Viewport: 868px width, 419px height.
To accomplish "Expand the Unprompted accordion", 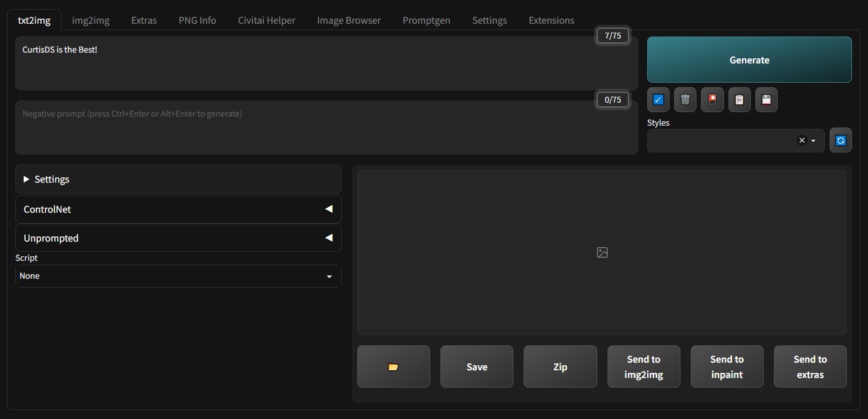I will 179,238.
